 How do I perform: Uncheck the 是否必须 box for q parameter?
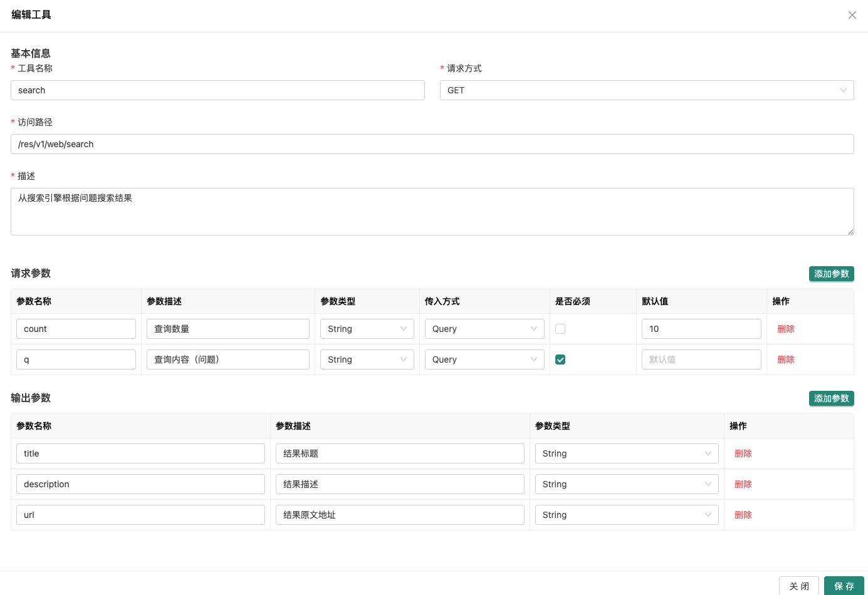coord(560,360)
